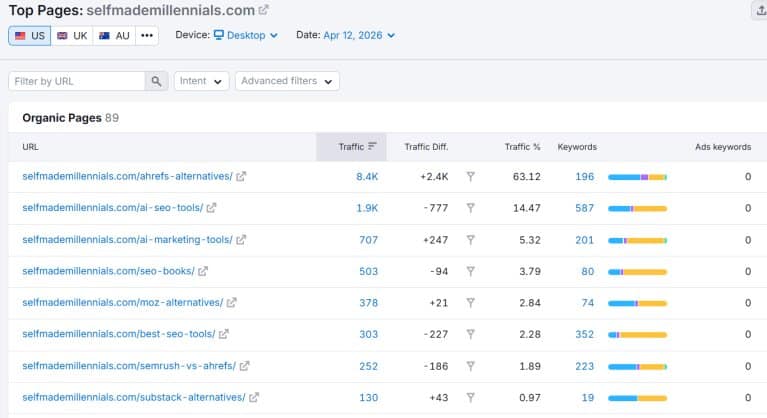Sort by Keywords column header
This screenshot has width=767, height=418.
pos(577,147)
